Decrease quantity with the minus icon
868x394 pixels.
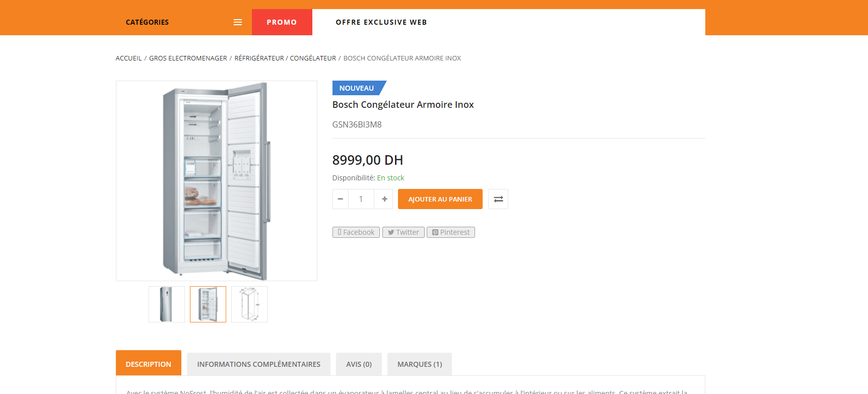click(340, 199)
